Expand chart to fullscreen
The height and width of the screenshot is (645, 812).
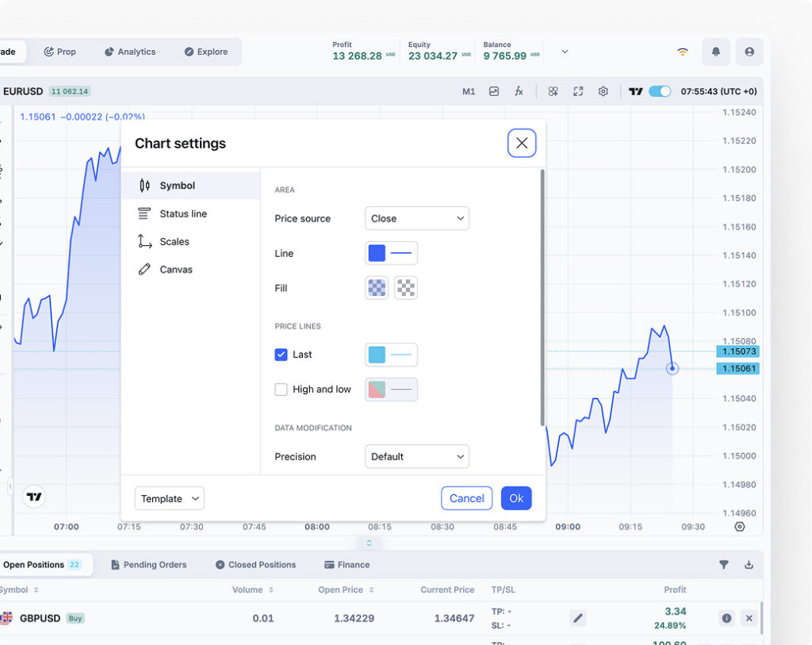tap(578, 92)
